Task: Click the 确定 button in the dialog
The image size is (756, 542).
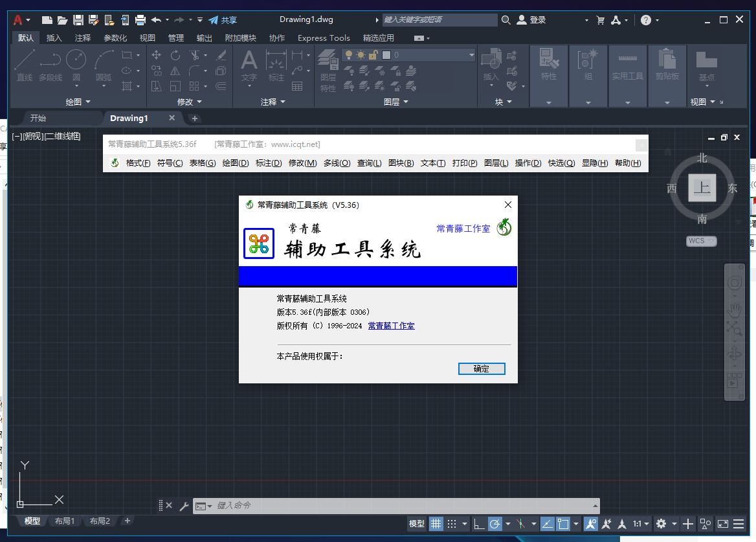Action: click(482, 368)
